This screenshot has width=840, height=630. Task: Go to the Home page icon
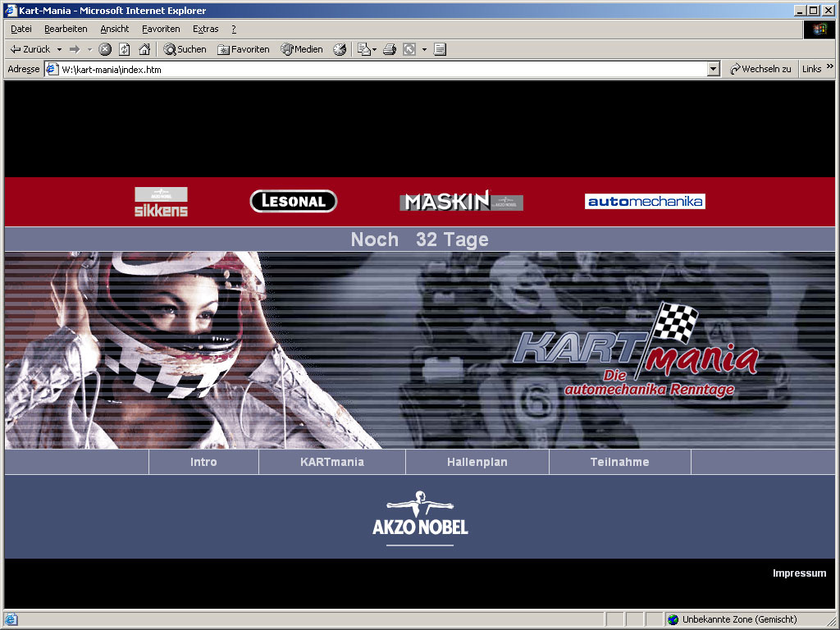point(144,49)
